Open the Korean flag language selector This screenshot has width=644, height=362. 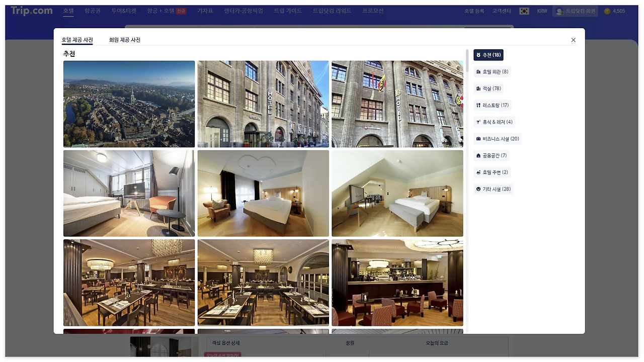524,11
